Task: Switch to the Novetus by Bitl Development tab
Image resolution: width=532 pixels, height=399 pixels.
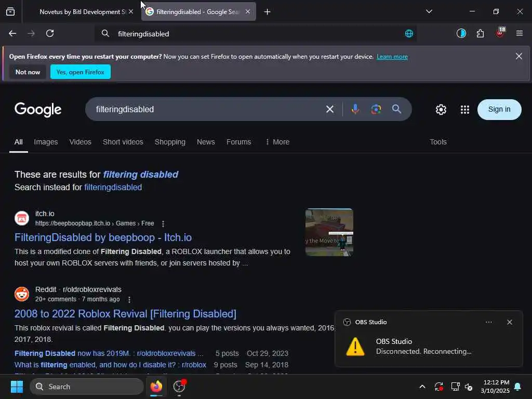Action: (83, 12)
